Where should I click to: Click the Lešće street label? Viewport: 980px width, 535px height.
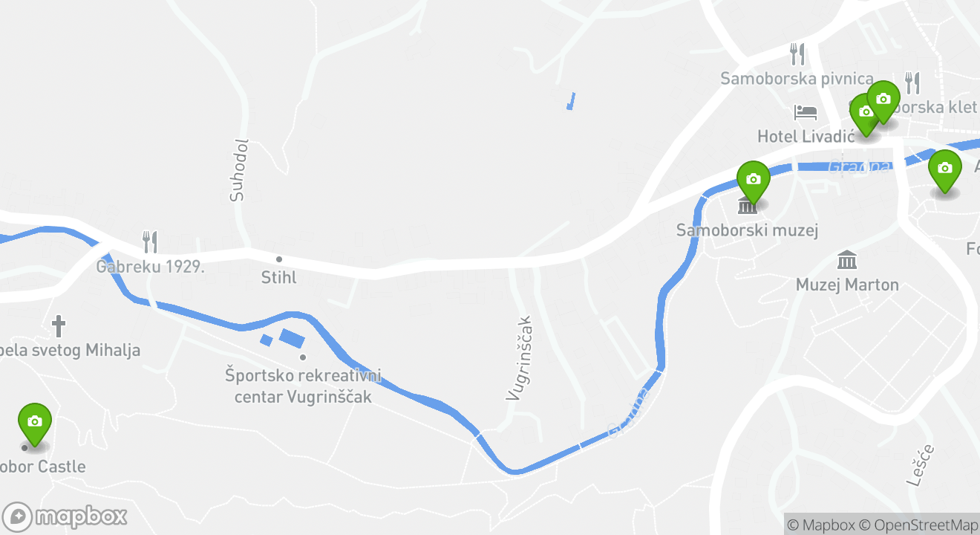pyautogui.click(x=921, y=465)
